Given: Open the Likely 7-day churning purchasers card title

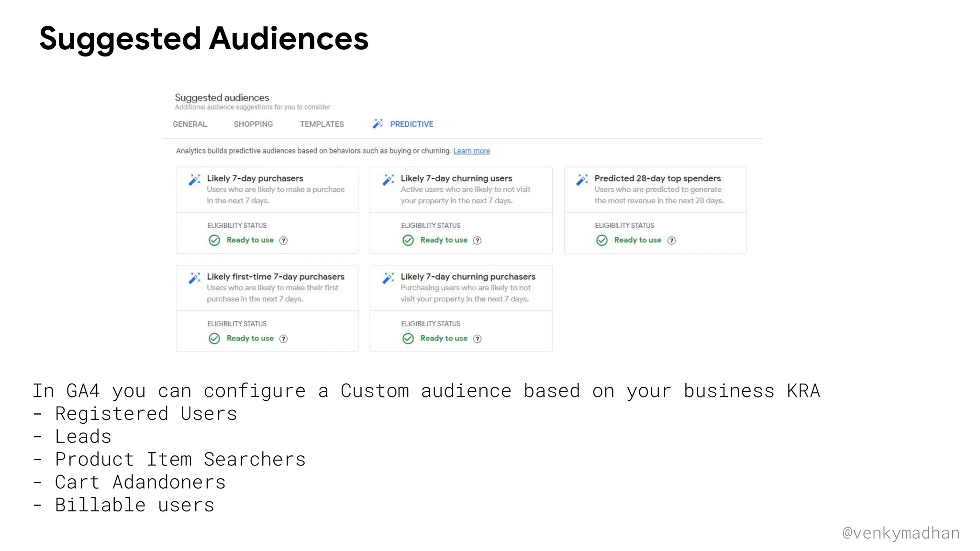Looking at the screenshot, I should pyautogui.click(x=468, y=276).
